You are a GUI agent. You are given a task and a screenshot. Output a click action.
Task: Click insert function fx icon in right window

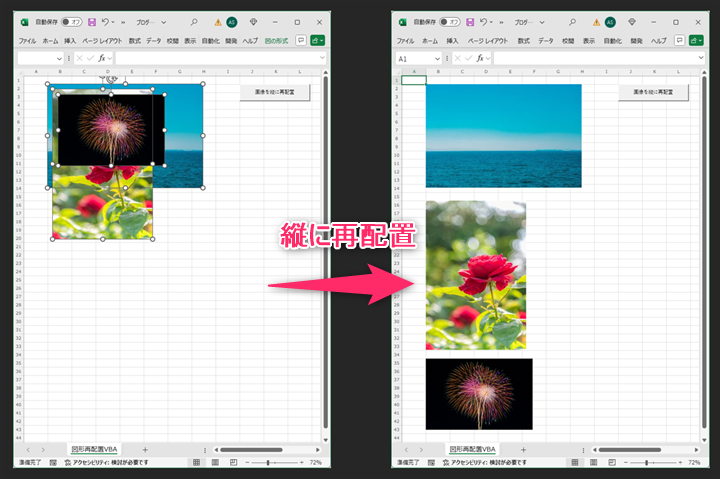(x=482, y=59)
